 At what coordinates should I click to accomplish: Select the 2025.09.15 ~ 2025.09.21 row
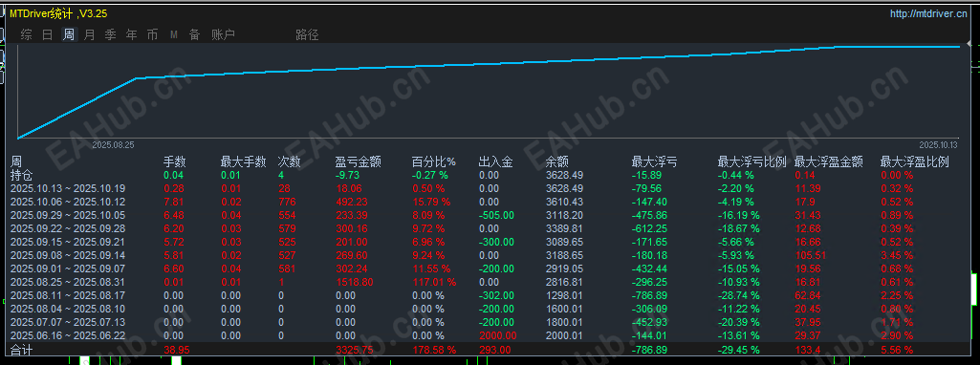pyautogui.click(x=490, y=242)
